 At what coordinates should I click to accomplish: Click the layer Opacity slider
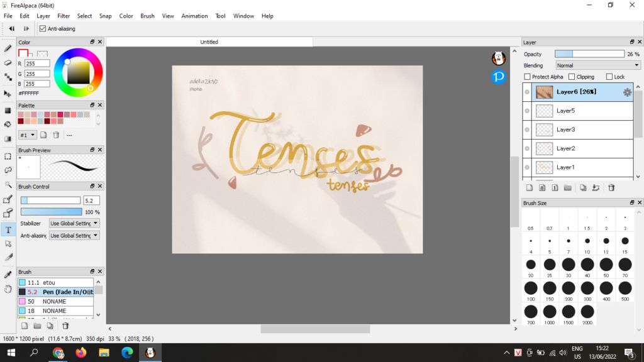click(589, 54)
